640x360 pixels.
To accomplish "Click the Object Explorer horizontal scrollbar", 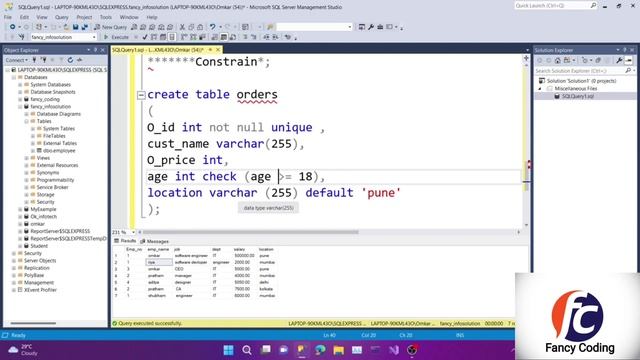I will (33, 323).
